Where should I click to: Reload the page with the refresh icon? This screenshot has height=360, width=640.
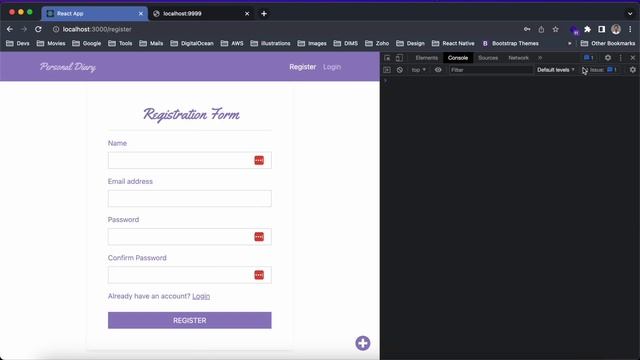[x=38, y=29]
